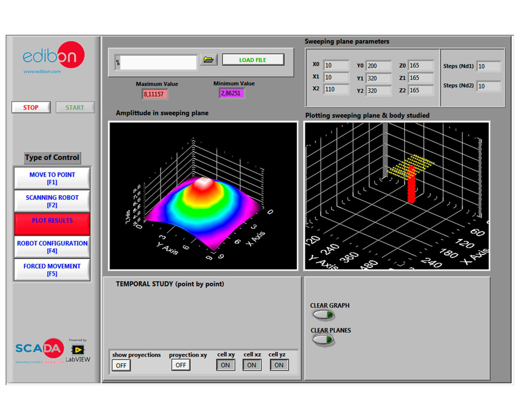Click the folder browse icon
The height and width of the screenshot is (420, 520).
click(x=208, y=60)
